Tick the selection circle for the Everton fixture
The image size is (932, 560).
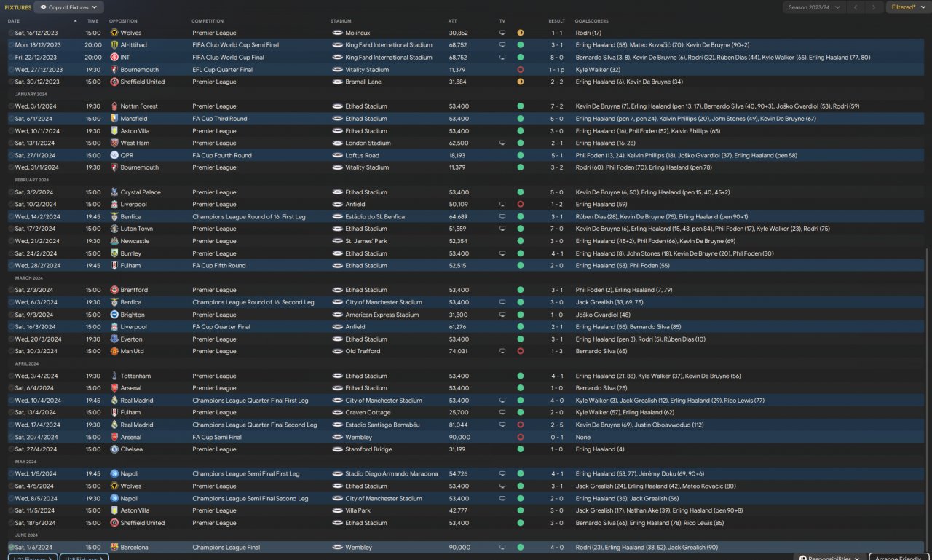pos(11,339)
